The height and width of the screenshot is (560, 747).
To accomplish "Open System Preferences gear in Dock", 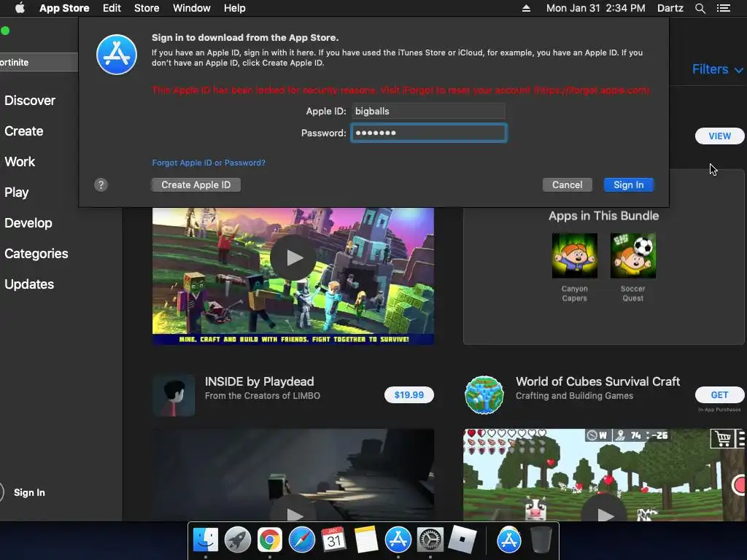I will (430, 540).
